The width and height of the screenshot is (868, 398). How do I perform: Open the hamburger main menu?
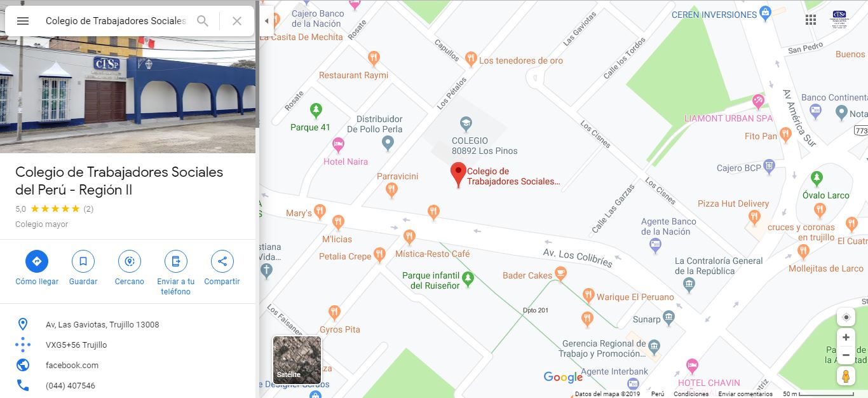[x=23, y=21]
